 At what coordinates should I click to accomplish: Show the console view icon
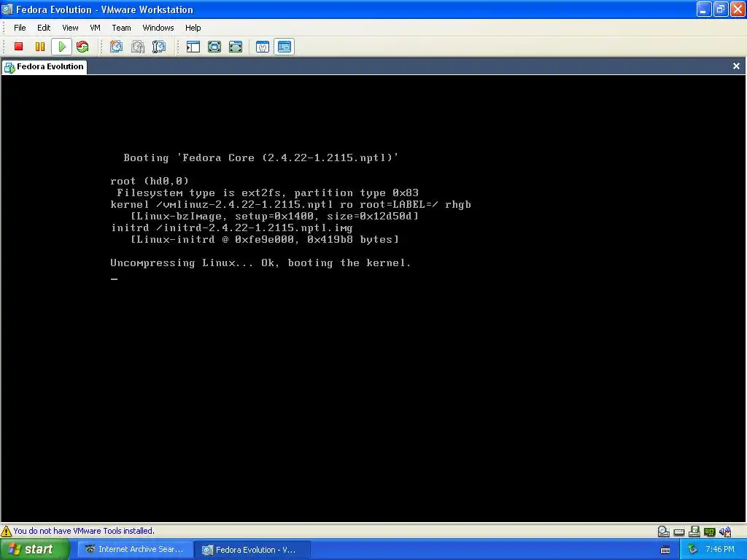tap(285, 47)
